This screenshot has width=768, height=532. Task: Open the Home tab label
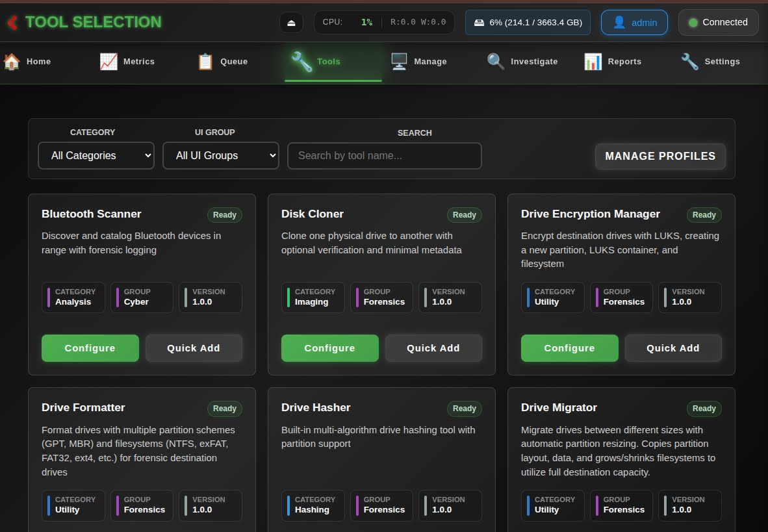coord(39,62)
